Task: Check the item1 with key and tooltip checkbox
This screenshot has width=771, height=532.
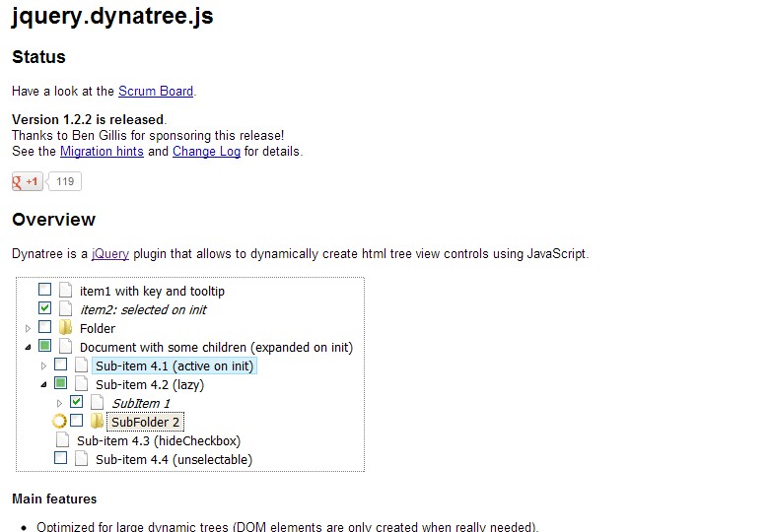Action: coord(44,291)
